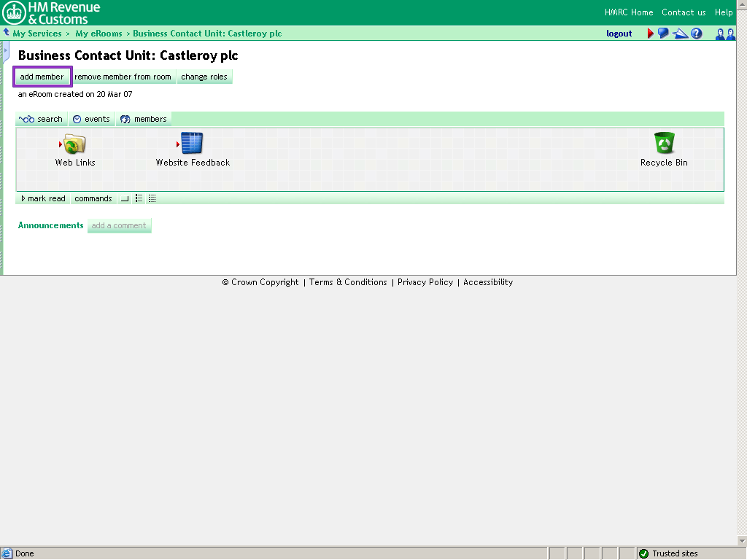
Task: Open the Web Links folder
Action: 74,144
